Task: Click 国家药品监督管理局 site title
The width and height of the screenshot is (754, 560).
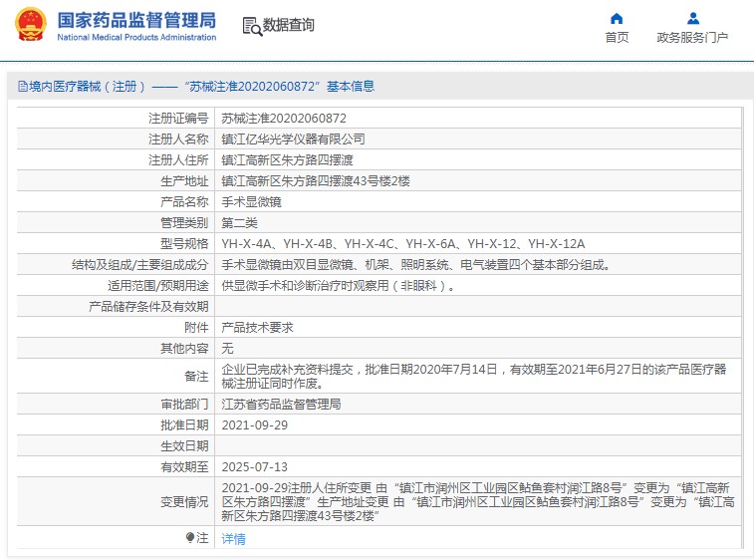Action: pyautogui.click(x=136, y=21)
